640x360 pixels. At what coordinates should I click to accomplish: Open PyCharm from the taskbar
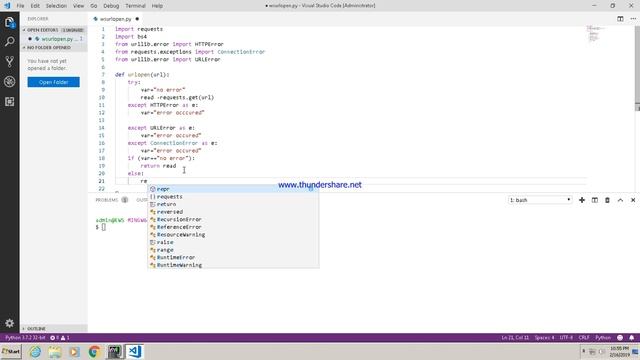coord(114,351)
